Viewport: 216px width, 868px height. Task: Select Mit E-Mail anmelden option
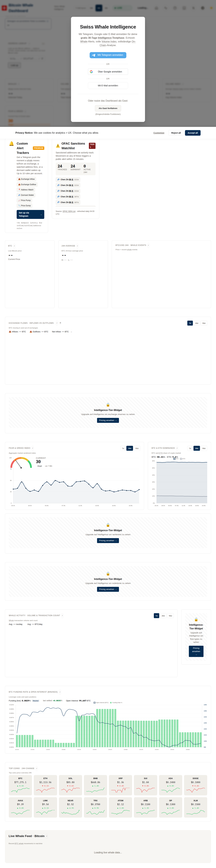pyautogui.click(x=108, y=86)
